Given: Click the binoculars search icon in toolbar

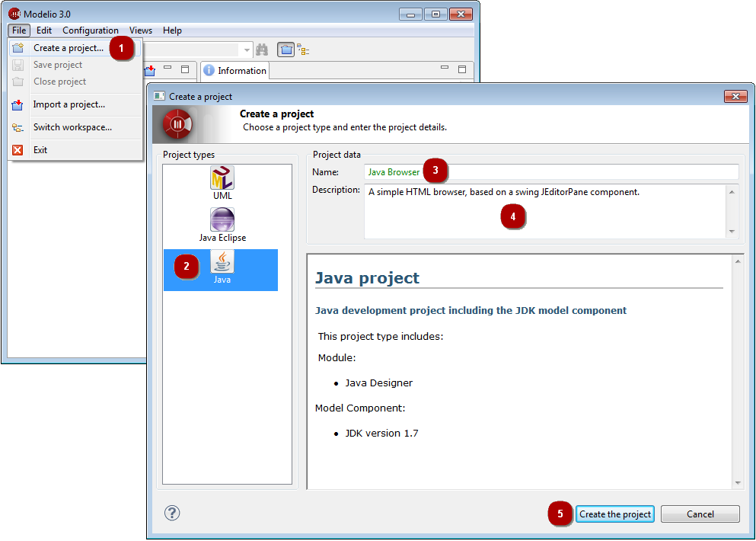Looking at the screenshot, I should (x=262, y=50).
